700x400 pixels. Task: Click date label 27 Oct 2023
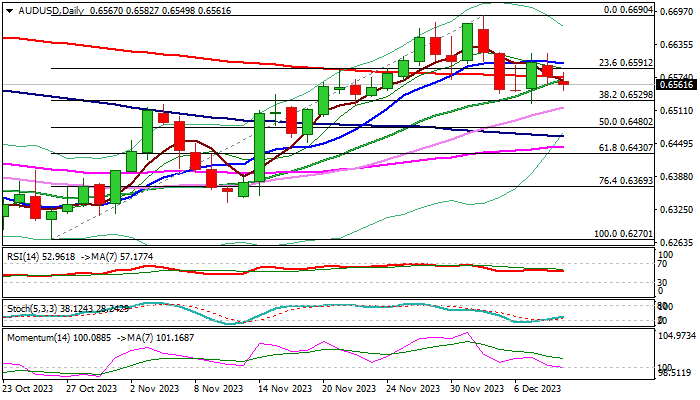[x=92, y=389]
